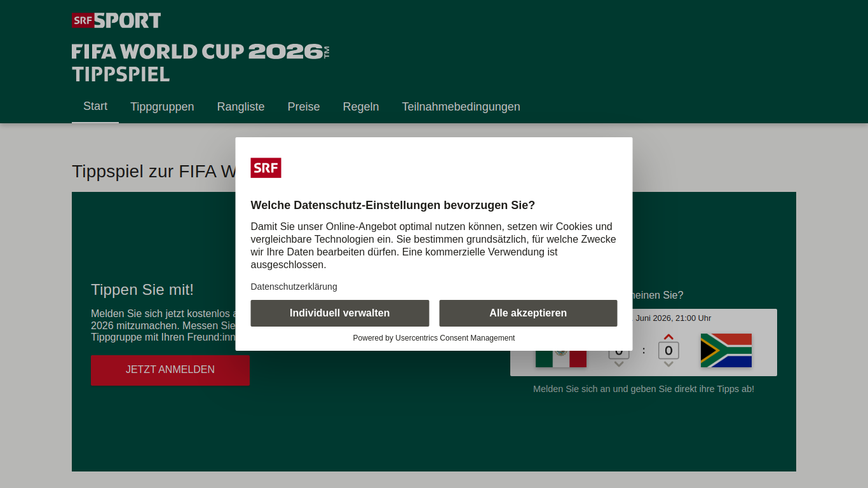
Task: Click the 'Tippen Sie mit!' heading
Action: point(142,290)
